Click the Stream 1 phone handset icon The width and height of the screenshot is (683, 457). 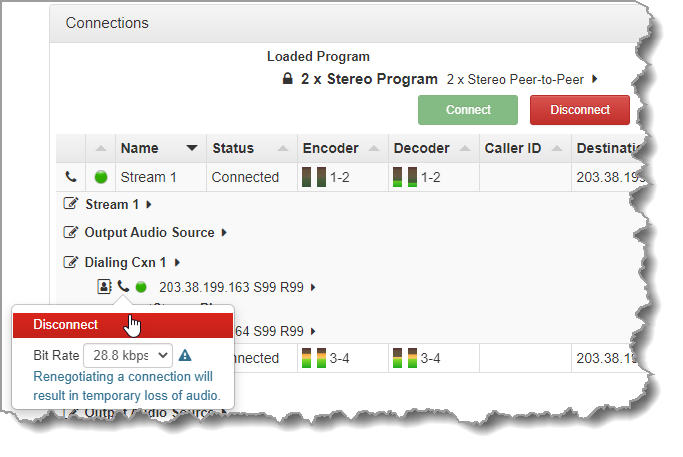point(70,177)
